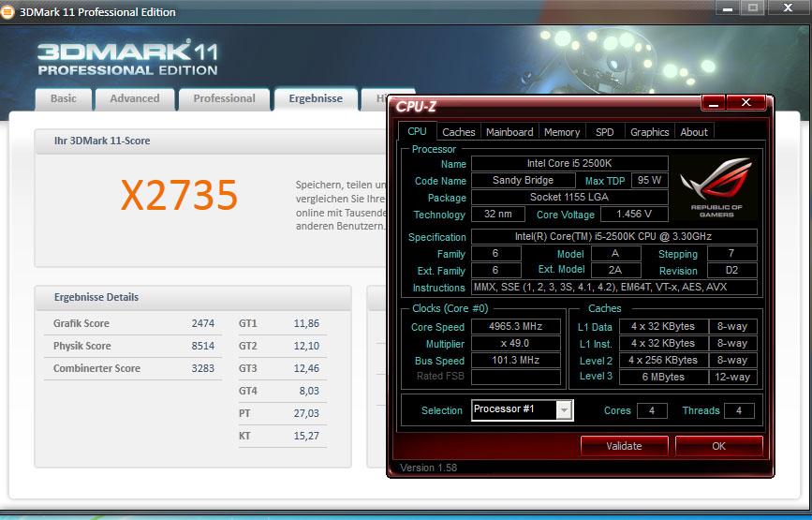Screen dimensions: 812x520
Task: Click the 3DMark 11 title bar app icon
Action: [7, 11]
